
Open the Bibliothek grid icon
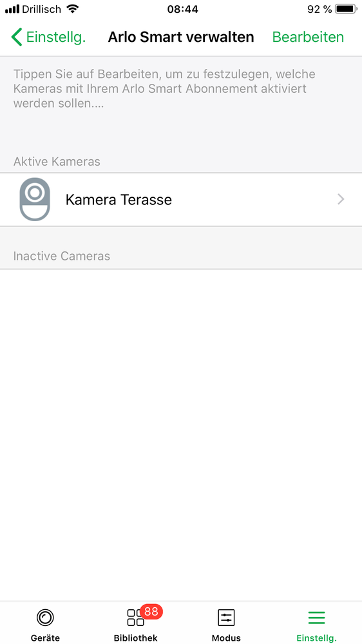pyautogui.click(x=135, y=618)
